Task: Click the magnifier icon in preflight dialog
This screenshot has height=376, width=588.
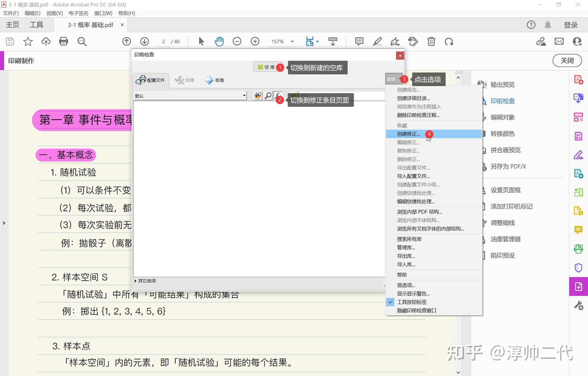Action: [x=268, y=96]
